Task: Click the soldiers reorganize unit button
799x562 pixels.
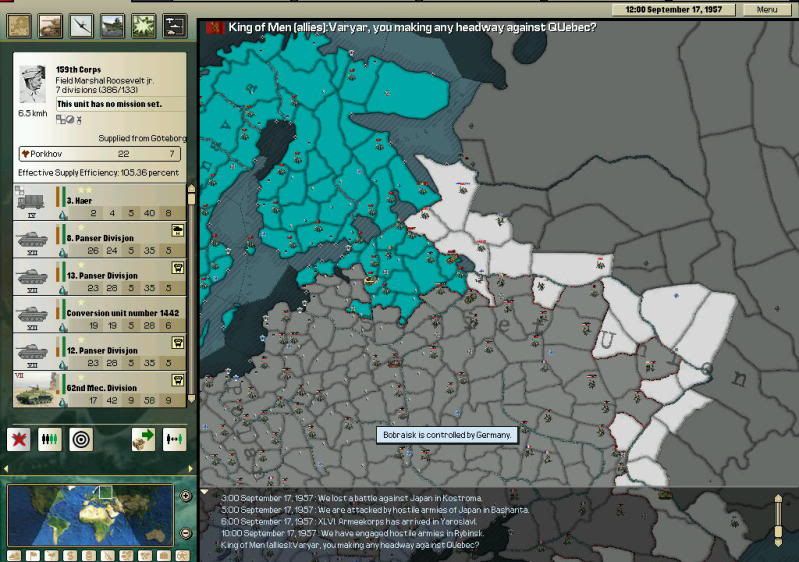Action: point(50,439)
